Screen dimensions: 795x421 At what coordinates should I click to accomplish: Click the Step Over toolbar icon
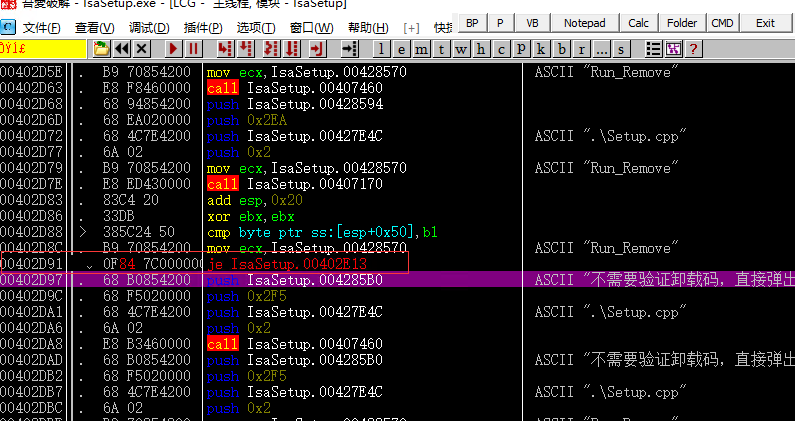pos(246,49)
